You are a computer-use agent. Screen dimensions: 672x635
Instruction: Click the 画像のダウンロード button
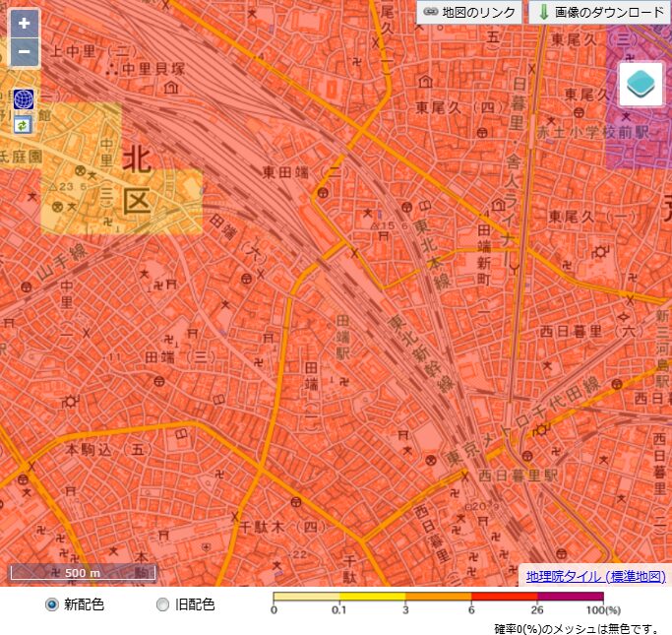click(599, 13)
